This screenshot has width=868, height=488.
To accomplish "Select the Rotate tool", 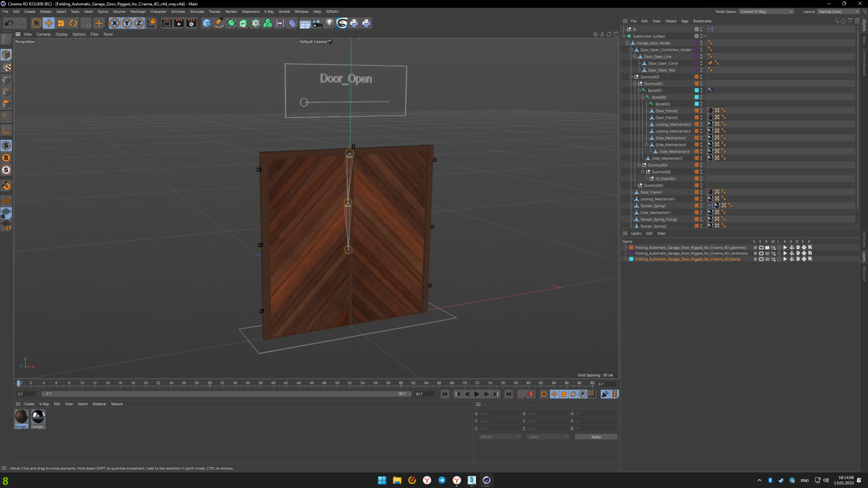I will pyautogui.click(x=73, y=23).
